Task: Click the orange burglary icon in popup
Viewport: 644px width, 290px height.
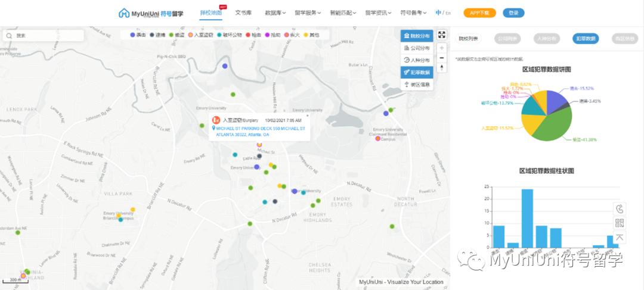Action: [216, 120]
